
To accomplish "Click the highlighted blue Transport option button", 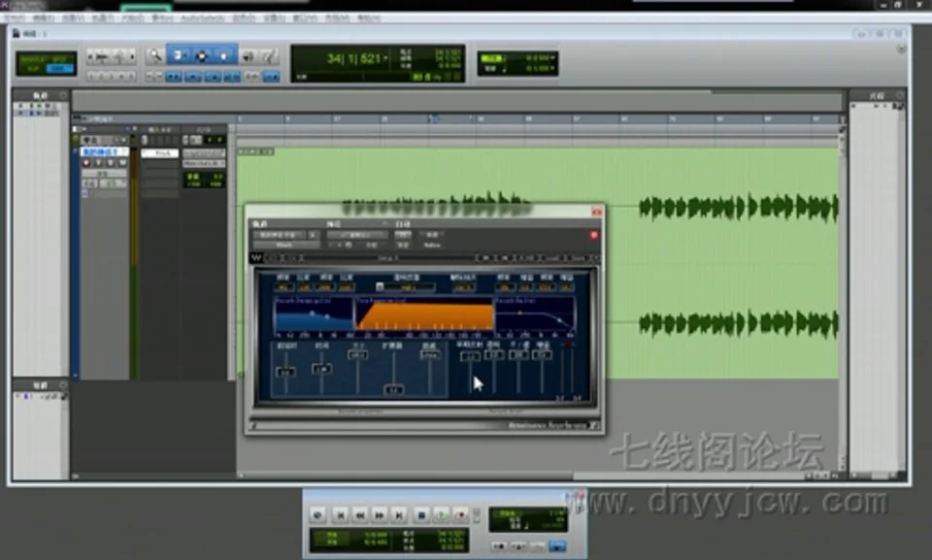I will pyautogui.click(x=557, y=545).
